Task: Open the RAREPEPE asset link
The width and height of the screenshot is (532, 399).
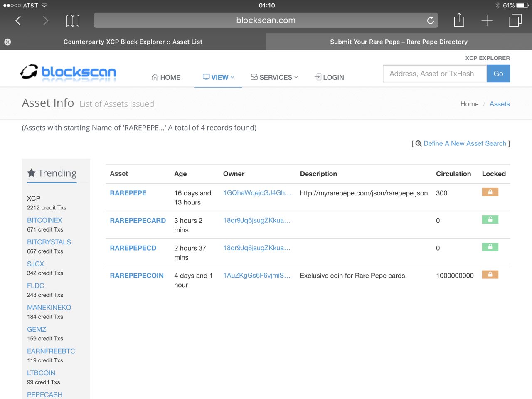Action: click(x=128, y=193)
